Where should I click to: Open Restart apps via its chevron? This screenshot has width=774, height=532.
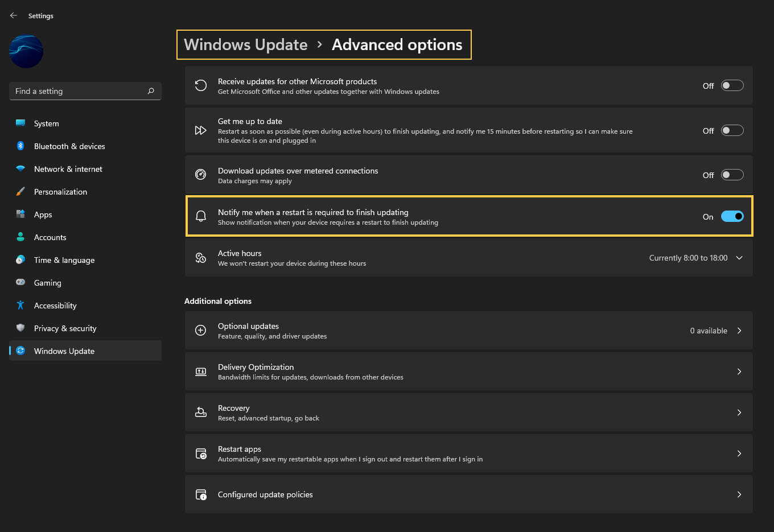click(739, 453)
